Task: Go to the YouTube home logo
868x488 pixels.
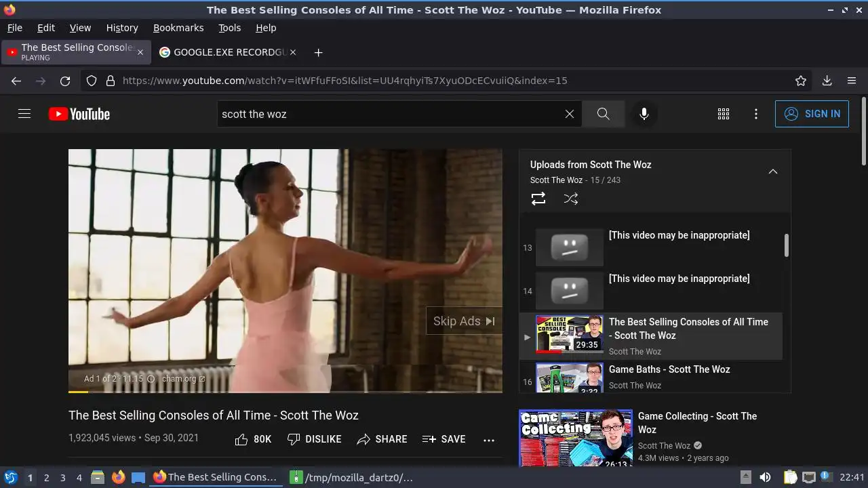Action: pyautogui.click(x=79, y=114)
